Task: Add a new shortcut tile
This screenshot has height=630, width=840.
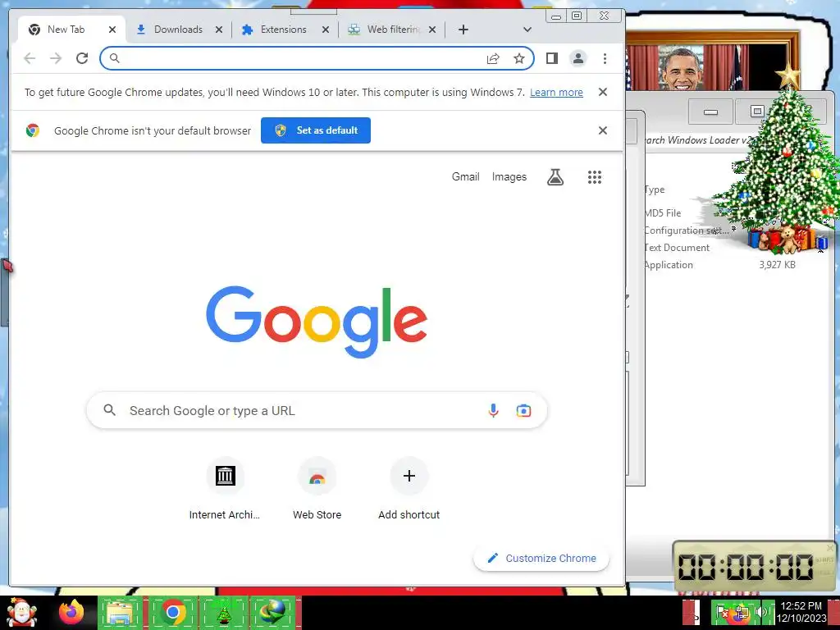Action: click(409, 489)
